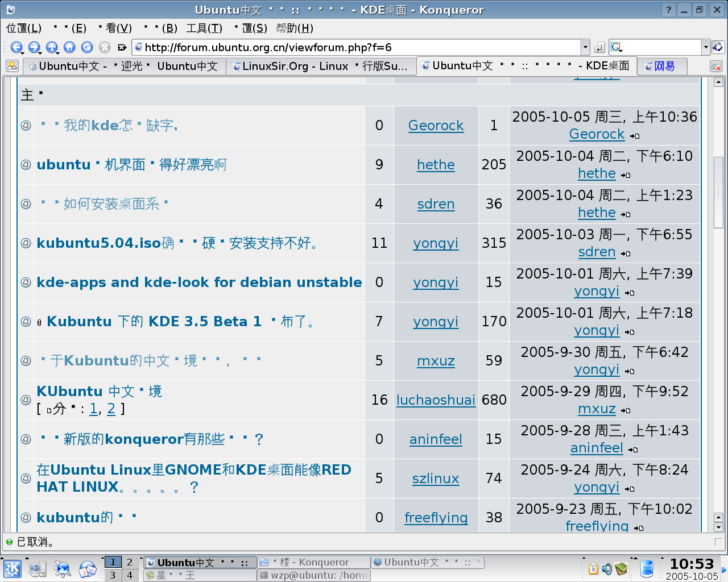Close current tab using tab-bar close icon
Screen dimensions: 728x582
[x=716, y=66]
